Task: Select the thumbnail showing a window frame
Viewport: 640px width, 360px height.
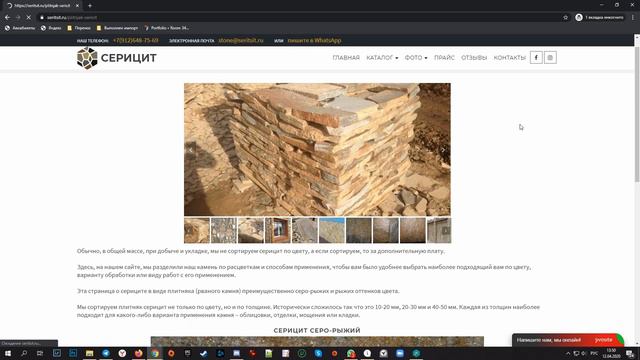Action: coord(278,230)
